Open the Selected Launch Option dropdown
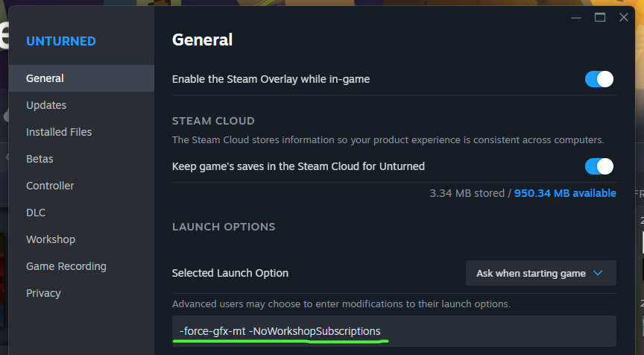Screen dimensions: 644x355 [540, 273]
